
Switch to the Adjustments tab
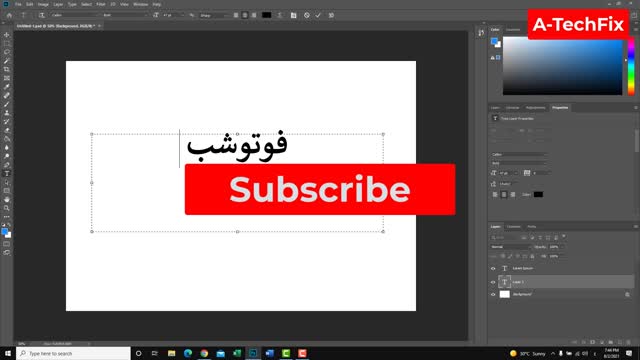pos(536,108)
